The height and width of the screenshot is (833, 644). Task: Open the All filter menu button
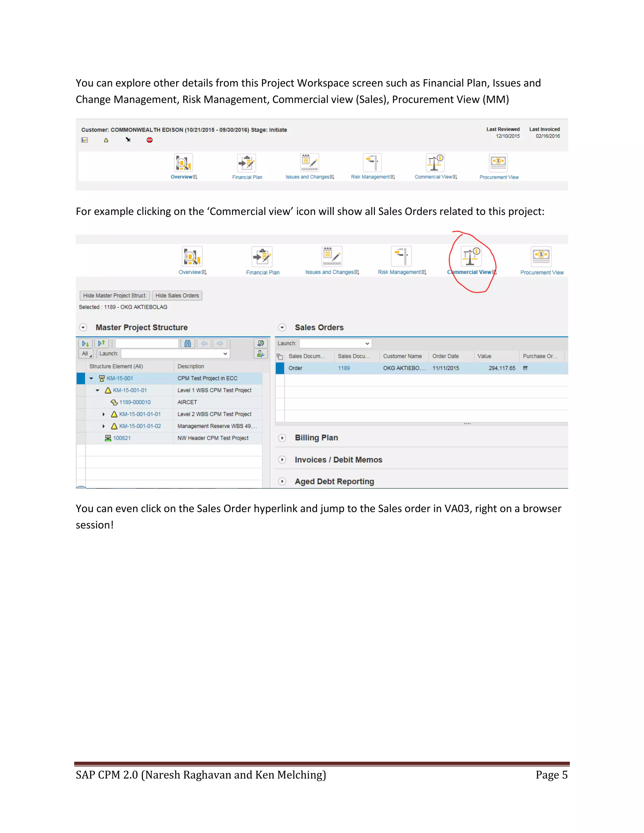coord(86,354)
